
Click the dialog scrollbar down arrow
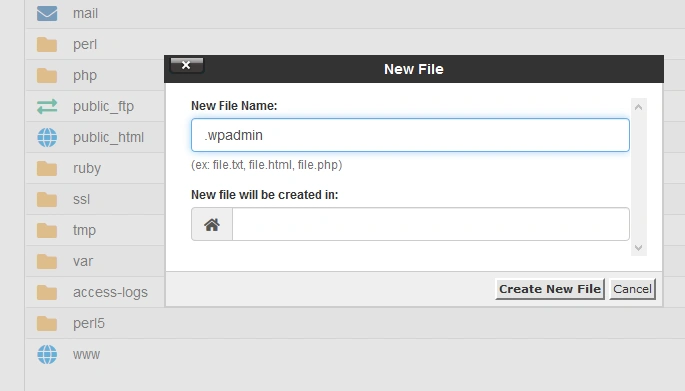click(x=639, y=248)
